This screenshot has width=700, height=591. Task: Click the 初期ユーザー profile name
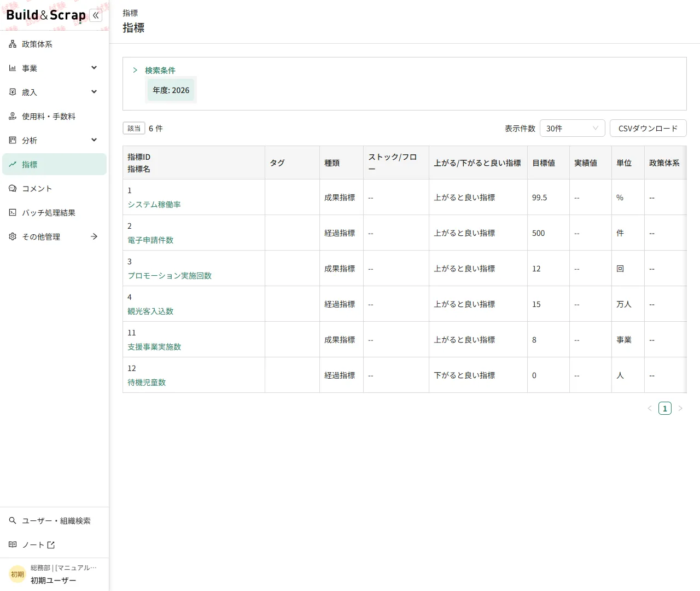(54, 580)
